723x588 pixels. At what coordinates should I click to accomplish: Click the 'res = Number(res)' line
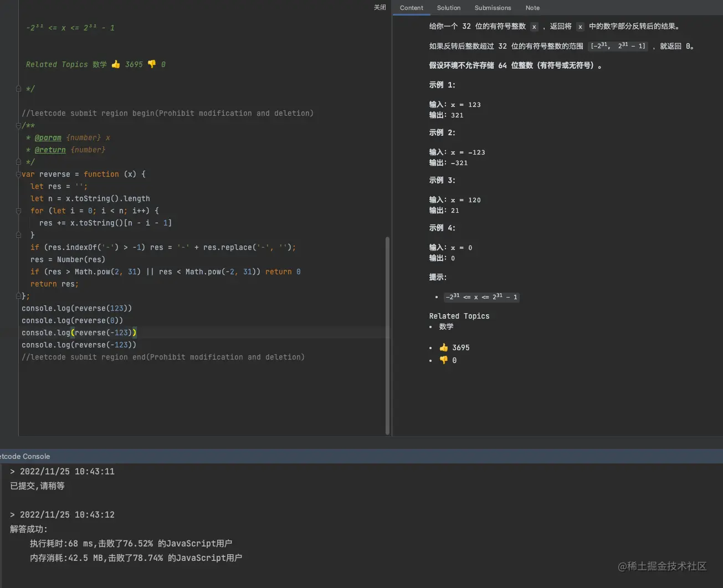pos(68,259)
